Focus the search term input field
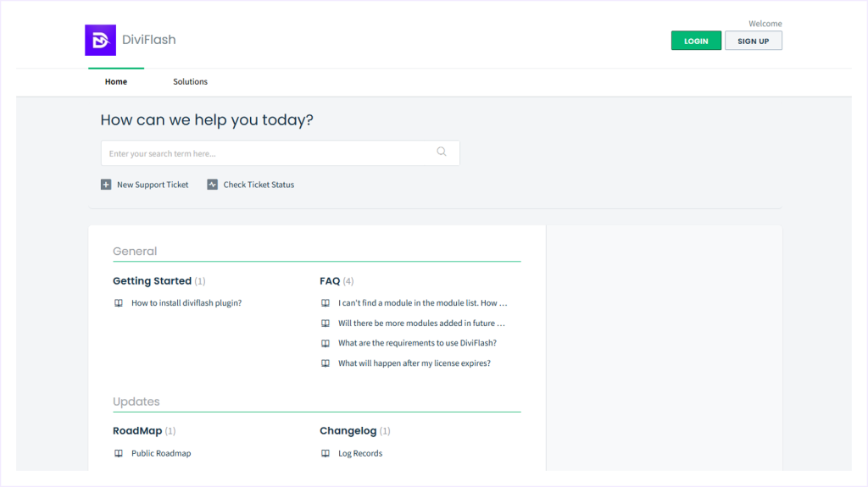This screenshot has height=487, width=868. tap(267, 153)
